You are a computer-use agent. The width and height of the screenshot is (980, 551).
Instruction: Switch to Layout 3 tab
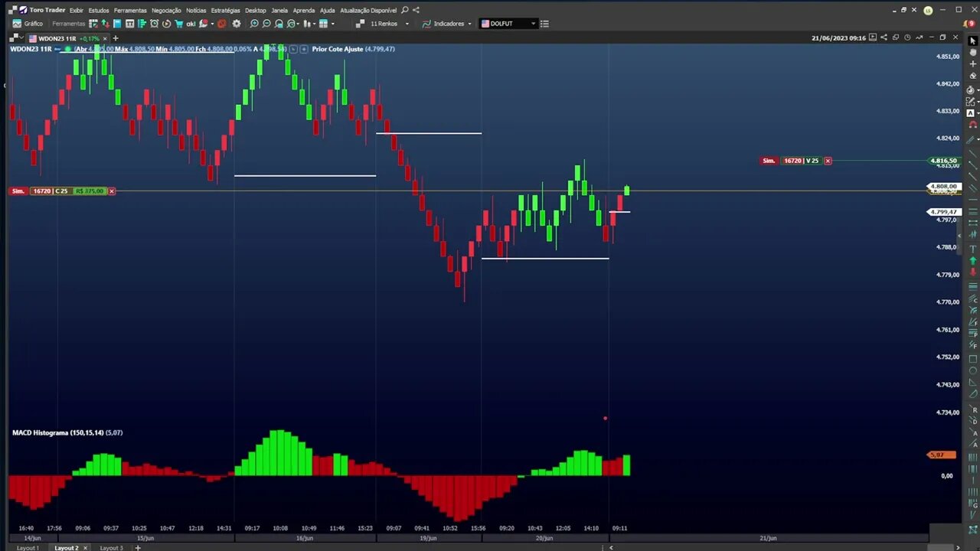(x=111, y=548)
